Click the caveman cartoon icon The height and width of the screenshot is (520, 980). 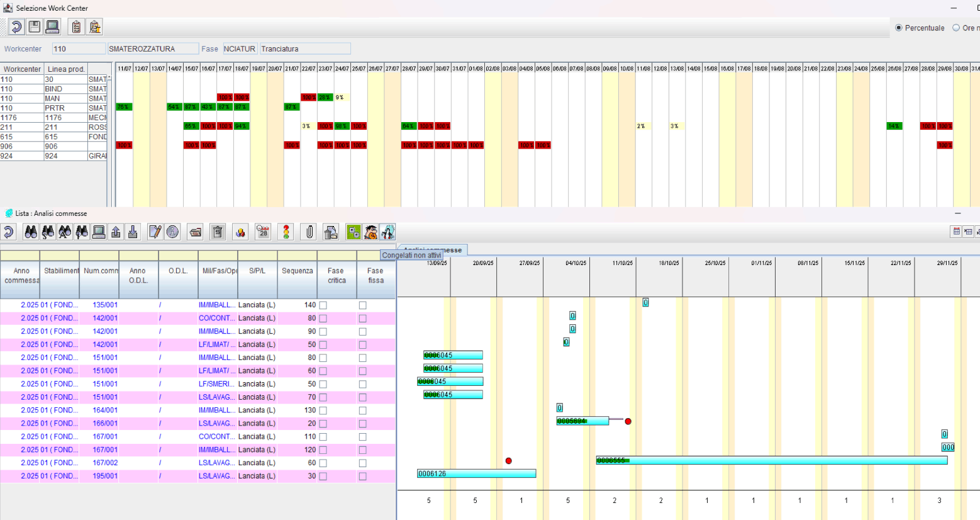(x=370, y=232)
